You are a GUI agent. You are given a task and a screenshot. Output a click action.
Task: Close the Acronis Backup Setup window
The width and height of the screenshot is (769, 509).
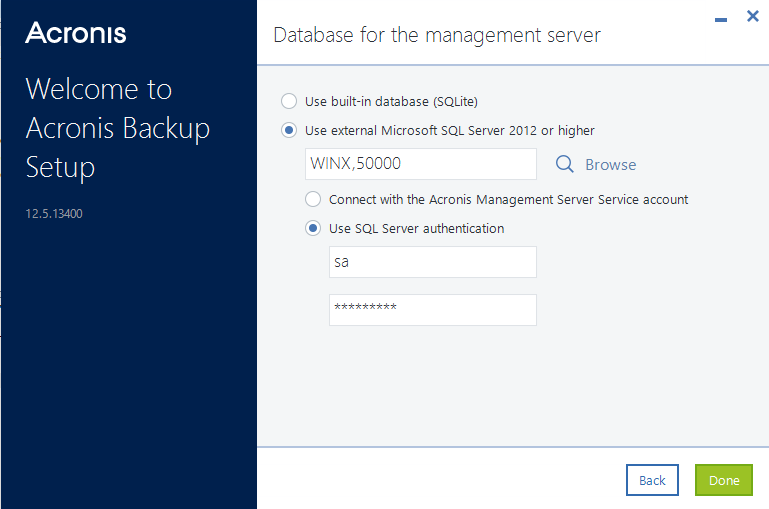tap(753, 16)
